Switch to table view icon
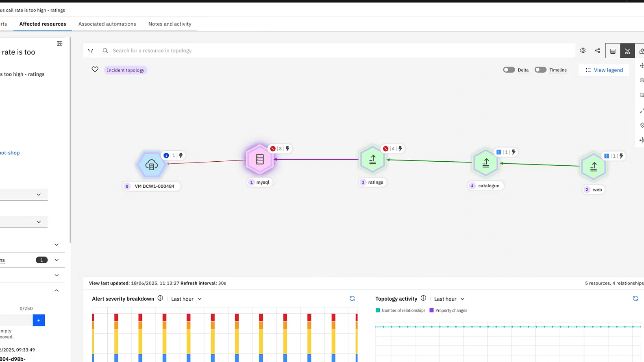Screen dimensions: 644x362 (x=613, y=51)
